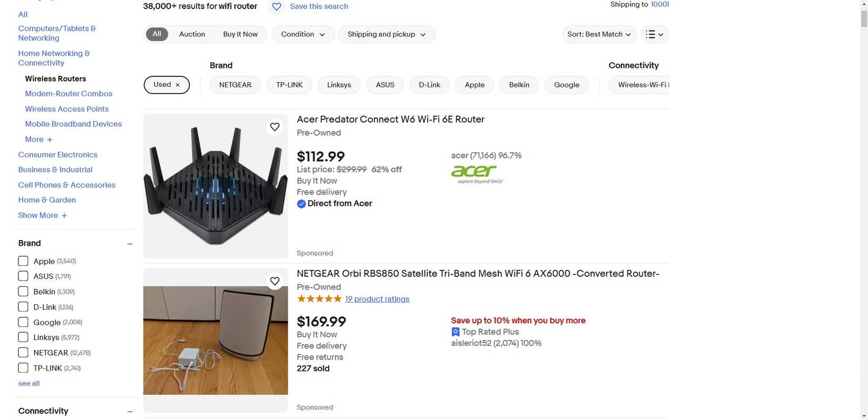Switch to the Auction tab

click(x=191, y=34)
